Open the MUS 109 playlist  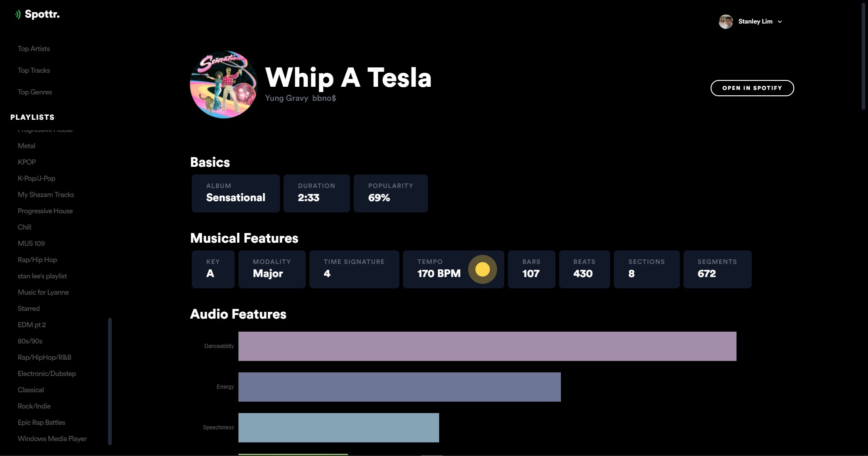31,244
